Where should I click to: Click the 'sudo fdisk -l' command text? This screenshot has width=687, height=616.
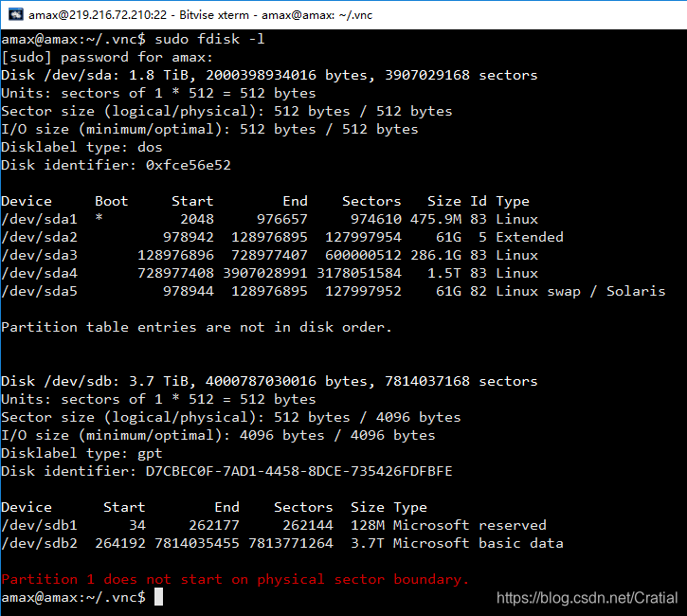coord(209,39)
